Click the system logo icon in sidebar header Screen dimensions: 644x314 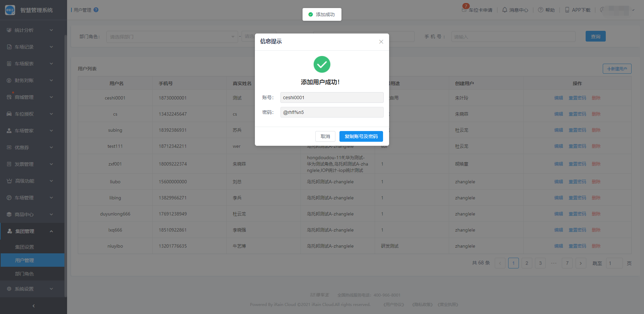(x=10, y=10)
